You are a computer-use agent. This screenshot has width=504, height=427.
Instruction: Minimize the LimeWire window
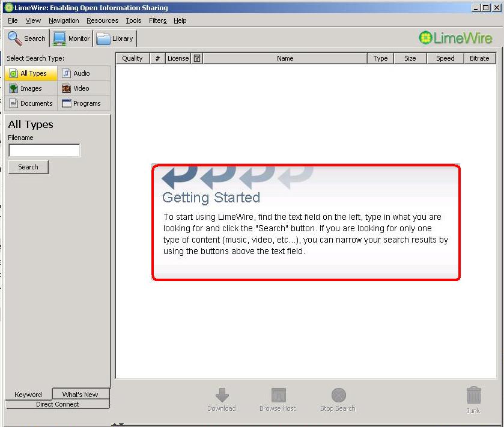coord(476,7)
